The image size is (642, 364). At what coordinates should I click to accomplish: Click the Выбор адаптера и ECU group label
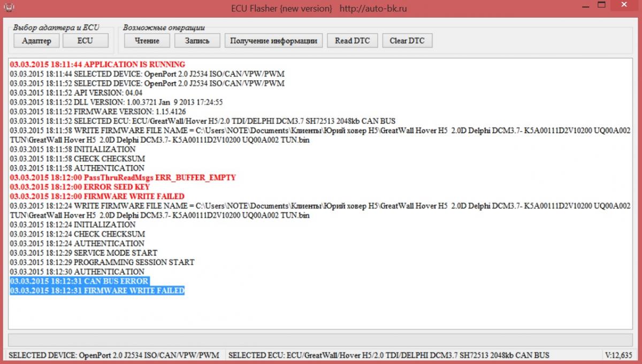pyautogui.click(x=56, y=27)
